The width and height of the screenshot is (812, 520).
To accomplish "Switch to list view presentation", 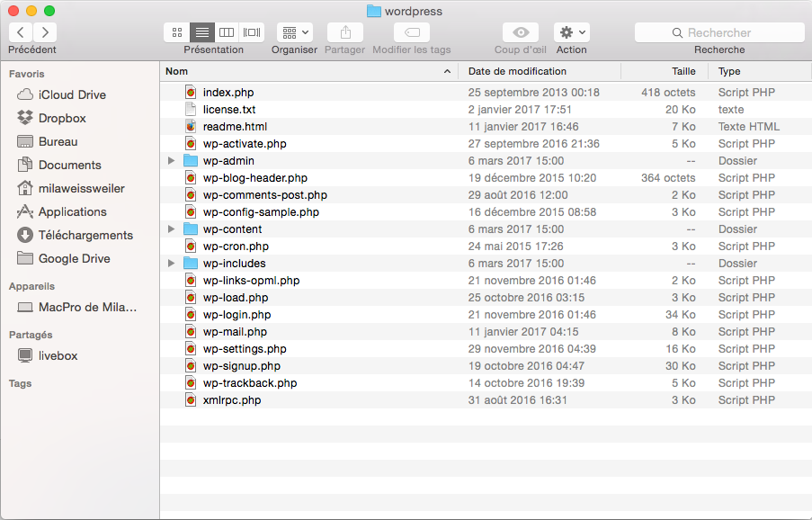I will pos(202,32).
